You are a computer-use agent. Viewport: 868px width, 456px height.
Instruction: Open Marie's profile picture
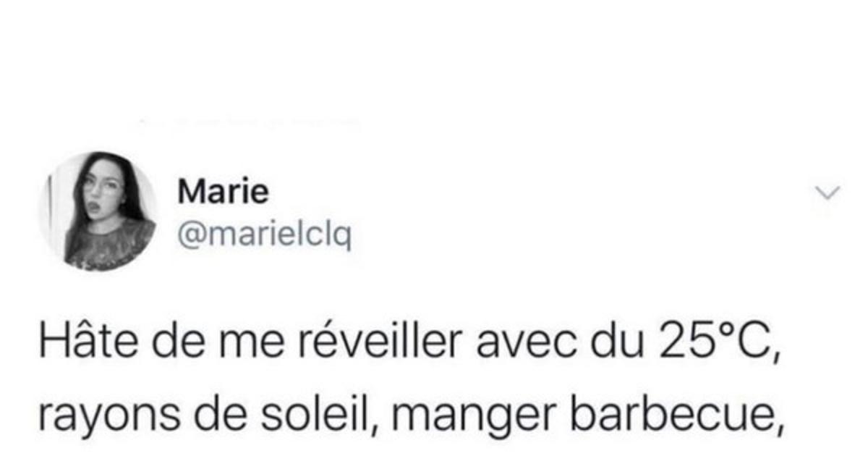[98, 211]
